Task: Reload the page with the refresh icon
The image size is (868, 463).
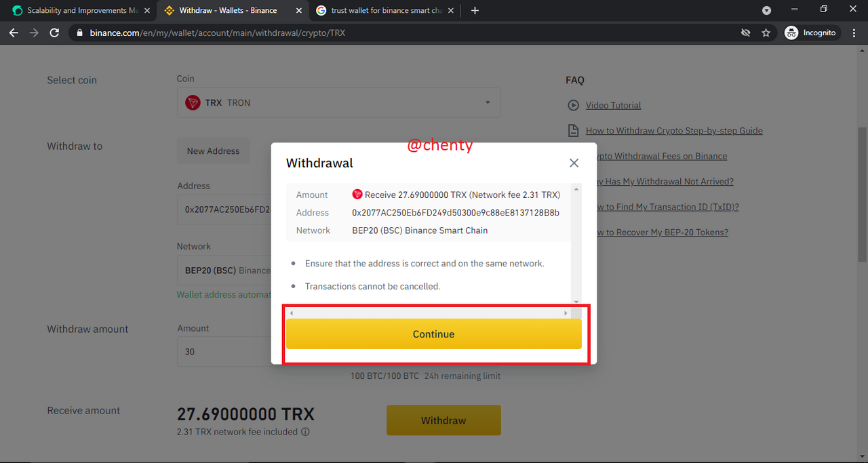Action: click(55, 33)
